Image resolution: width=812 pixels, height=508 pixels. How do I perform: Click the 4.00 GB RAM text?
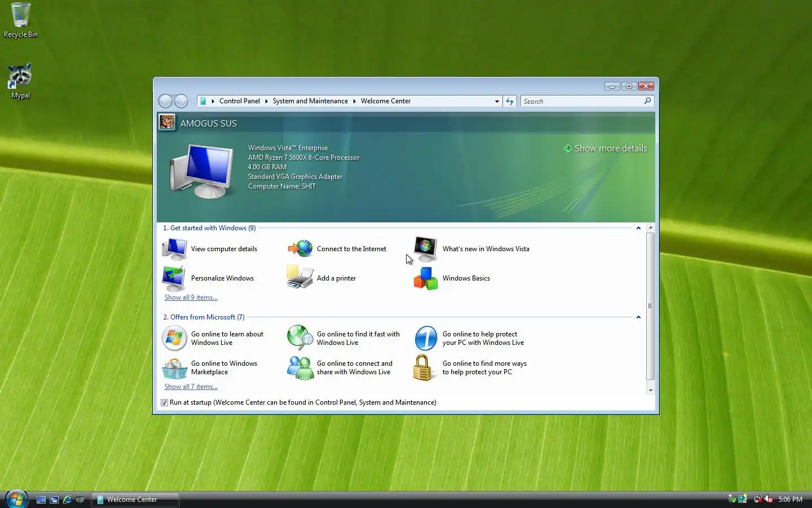[267, 167]
